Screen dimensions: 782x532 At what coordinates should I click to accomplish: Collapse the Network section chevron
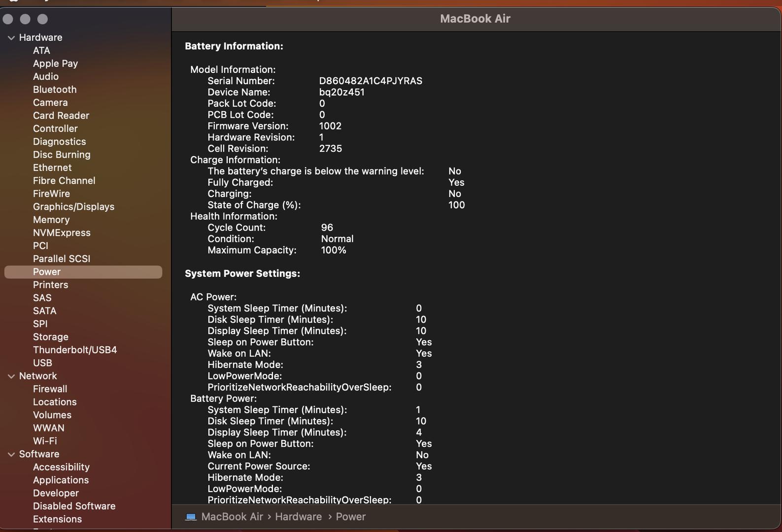11,376
